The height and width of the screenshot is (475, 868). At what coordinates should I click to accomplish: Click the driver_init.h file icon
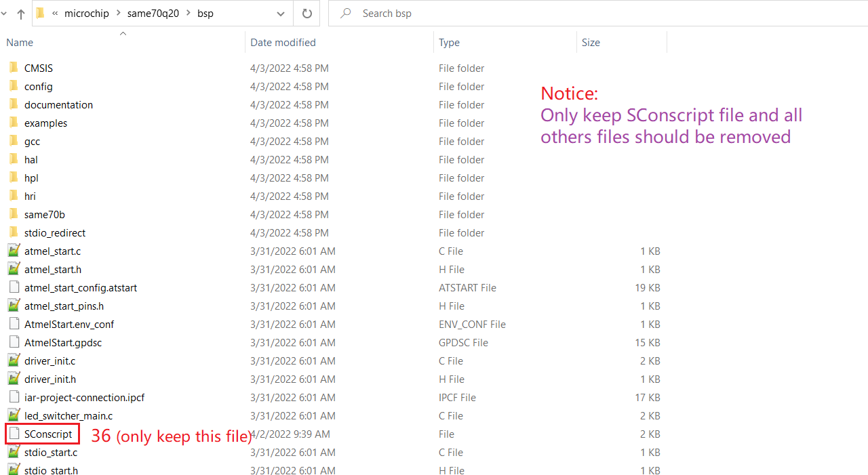[x=14, y=379]
